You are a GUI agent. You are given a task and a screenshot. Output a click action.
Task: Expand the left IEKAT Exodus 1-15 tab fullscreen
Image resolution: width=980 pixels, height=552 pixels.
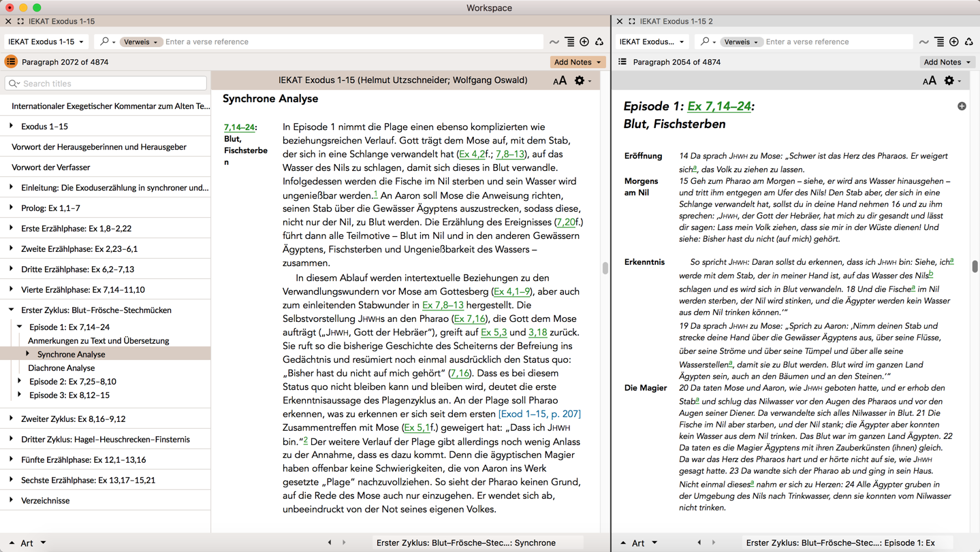pyautogui.click(x=20, y=21)
